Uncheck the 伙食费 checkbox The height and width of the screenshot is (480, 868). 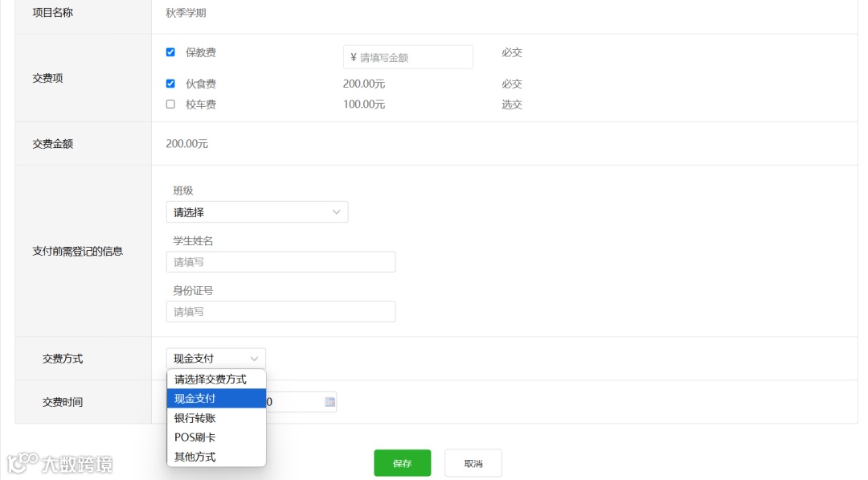(x=170, y=84)
